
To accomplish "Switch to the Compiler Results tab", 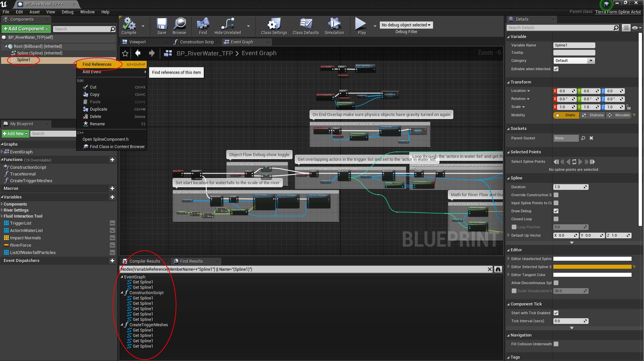I will pyautogui.click(x=145, y=261).
